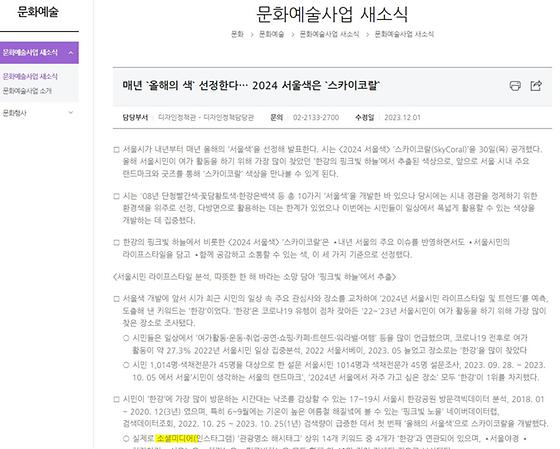The height and width of the screenshot is (449, 560).
Task: Go to 문화 in the breadcrumb
Action: (x=238, y=34)
